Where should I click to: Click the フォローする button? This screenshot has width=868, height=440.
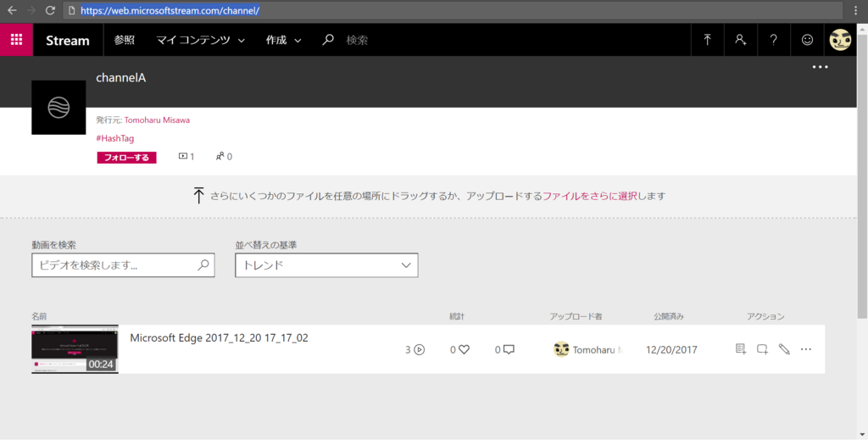pos(127,158)
